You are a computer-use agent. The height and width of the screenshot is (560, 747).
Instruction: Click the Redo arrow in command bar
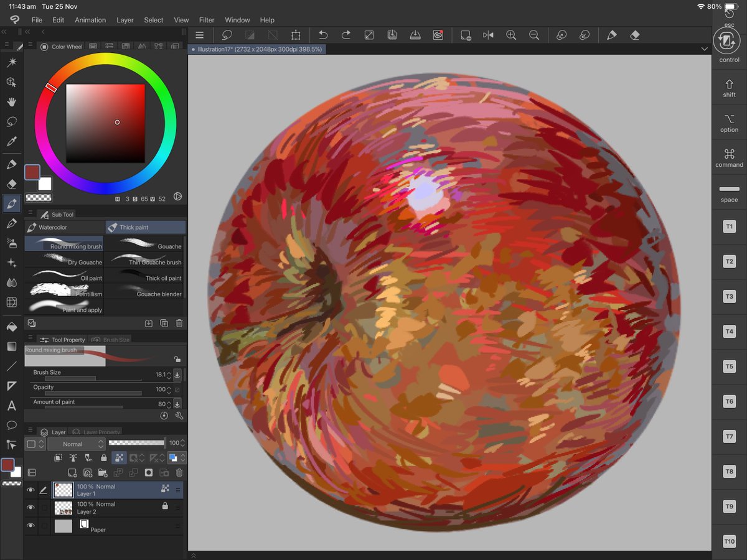[x=345, y=35]
